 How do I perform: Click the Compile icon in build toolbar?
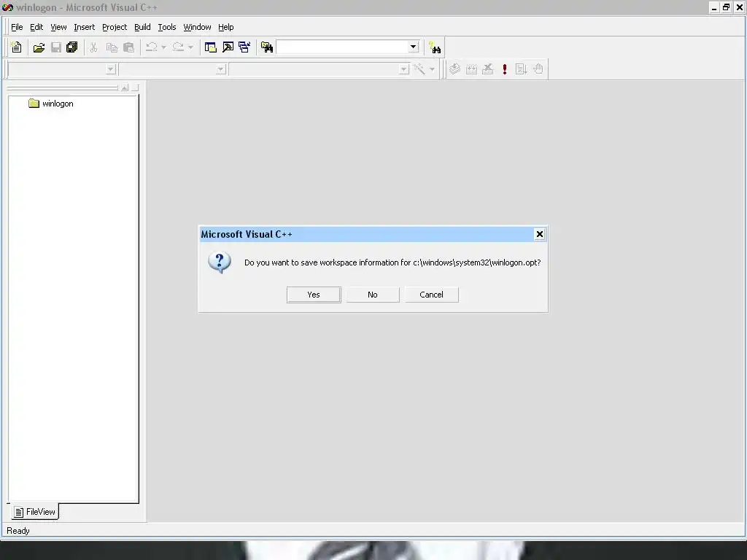pos(454,69)
